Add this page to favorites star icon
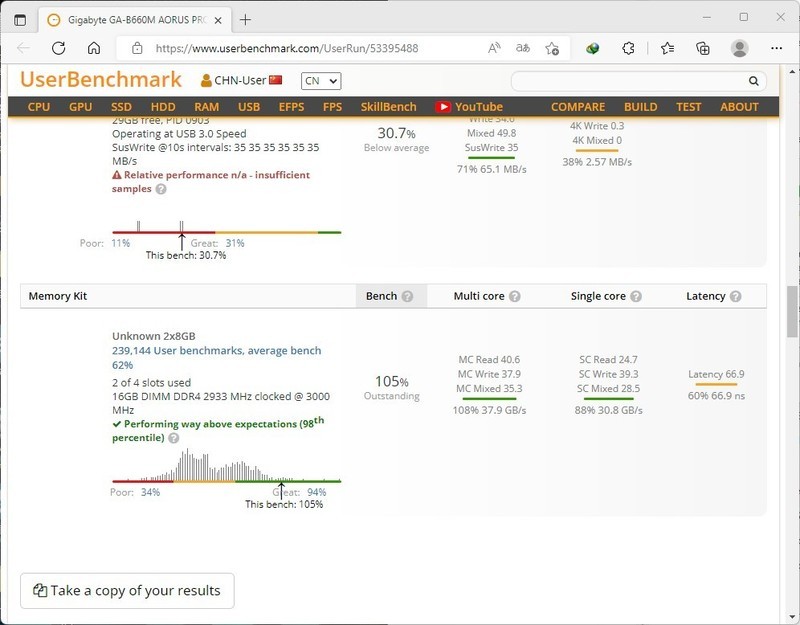The width and height of the screenshot is (800, 625). click(552, 48)
